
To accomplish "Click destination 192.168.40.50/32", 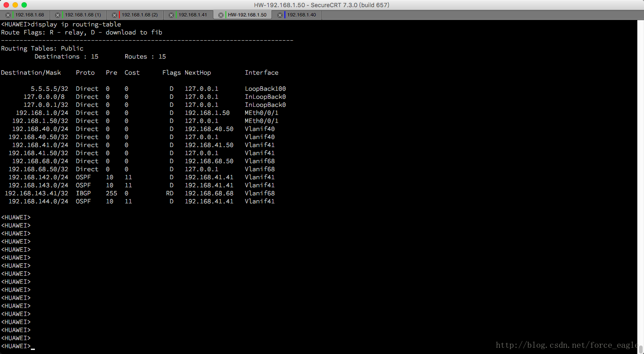I will point(38,137).
